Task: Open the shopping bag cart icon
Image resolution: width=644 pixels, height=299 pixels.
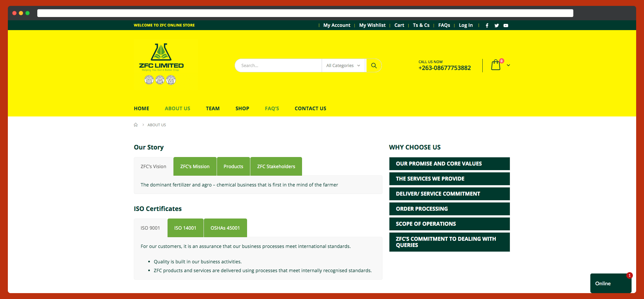Action: coord(496,65)
